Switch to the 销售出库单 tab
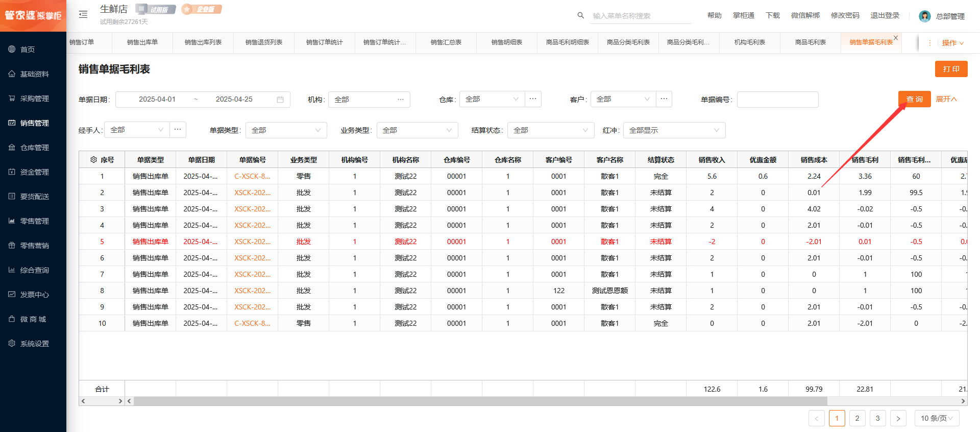The image size is (980, 432). click(142, 42)
